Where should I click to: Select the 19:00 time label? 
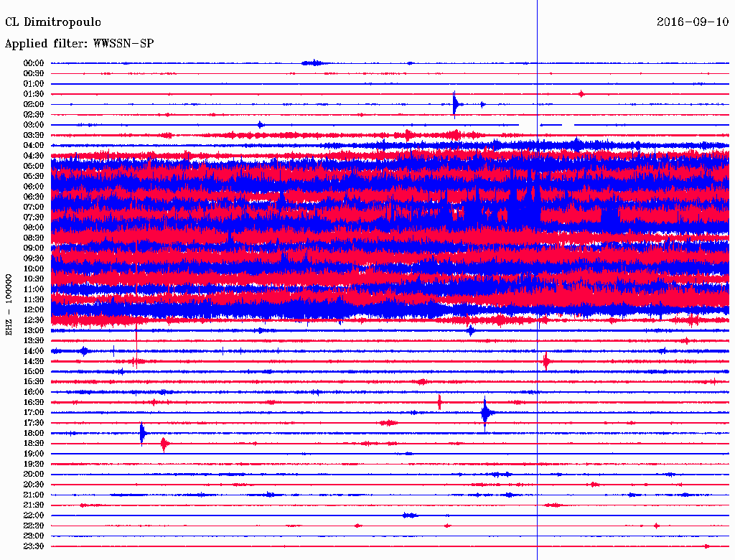34,454
